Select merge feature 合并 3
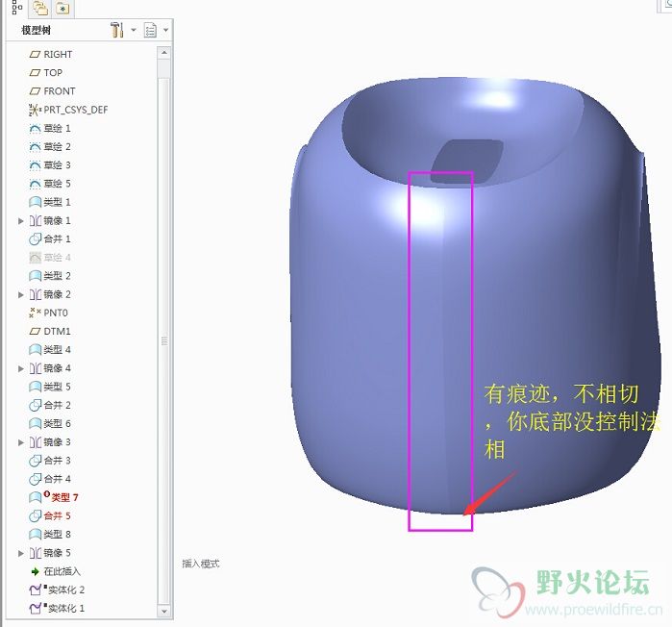This screenshot has height=627, width=672. coord(50,461)
